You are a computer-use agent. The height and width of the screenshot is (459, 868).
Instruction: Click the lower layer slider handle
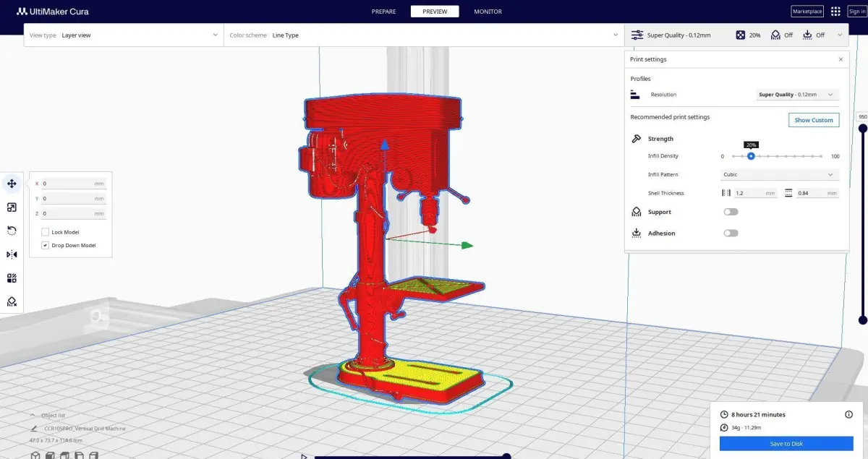863,319
